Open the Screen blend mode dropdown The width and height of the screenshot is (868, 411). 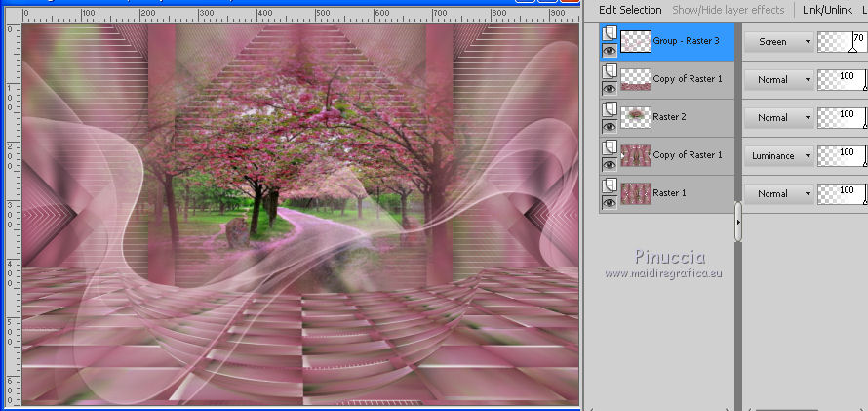click(778, 42)
